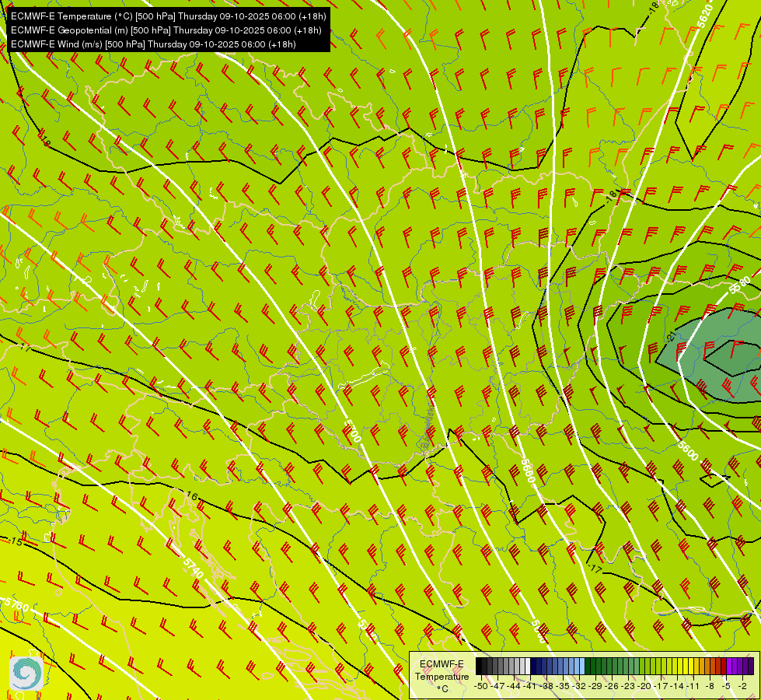761x700 pixels.
Task: Click the -14 colorbar tick label
Action: (677, 686)
